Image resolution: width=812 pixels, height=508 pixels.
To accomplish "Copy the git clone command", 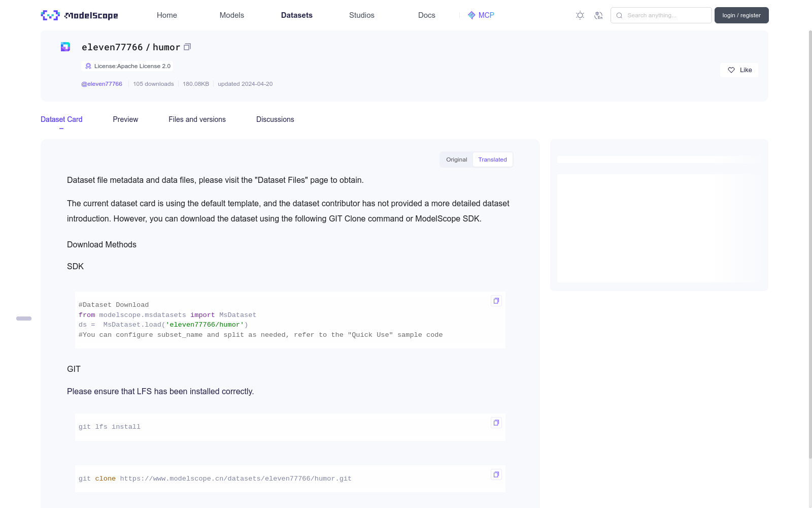I will [x=496, y=474].
